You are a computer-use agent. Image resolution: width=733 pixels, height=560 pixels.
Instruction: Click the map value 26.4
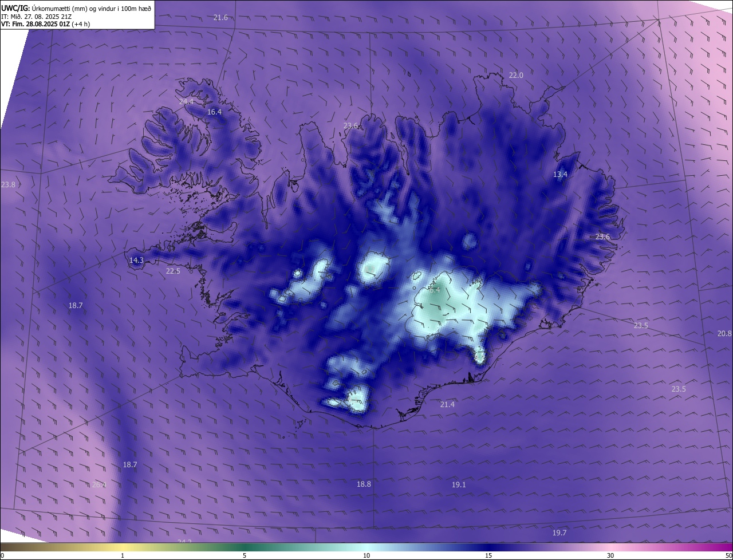pos(99,485)
